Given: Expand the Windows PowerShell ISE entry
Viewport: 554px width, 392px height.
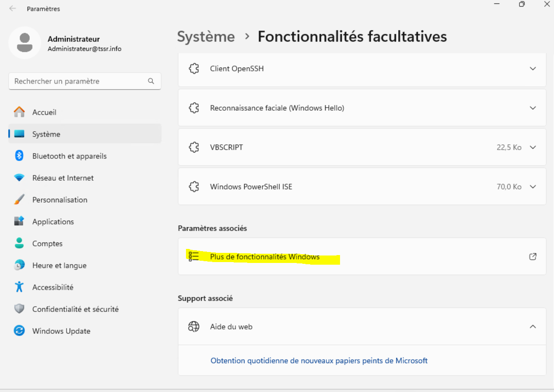Looking at the screenshot, I should [533, 187].
